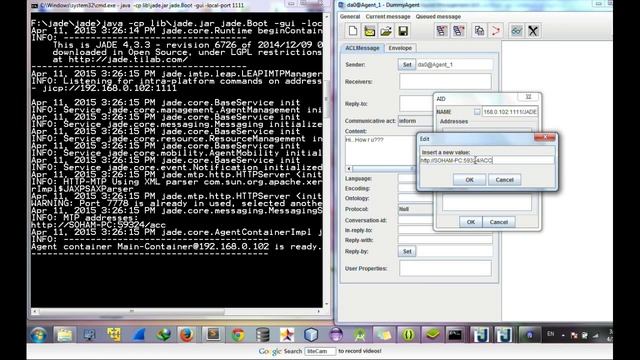640x360 pixels.
Task: Switch to the ACLMessage tab
Action: [362, 48]
